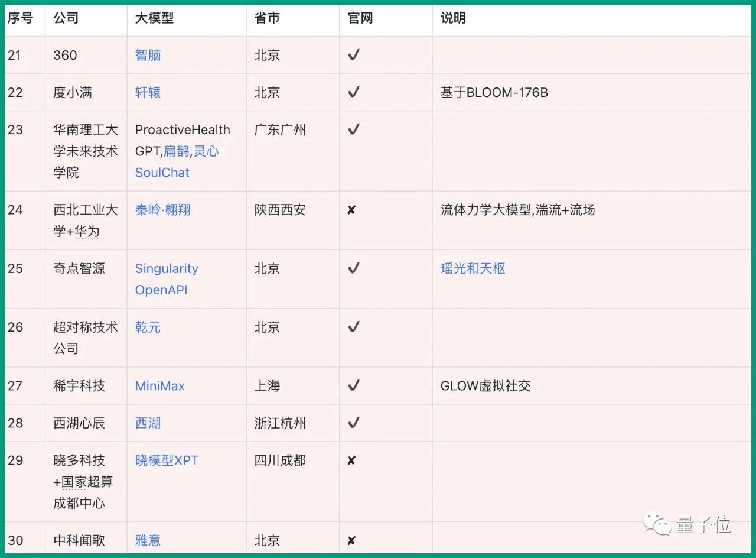
Task: Click the checkmark in the 360 row
Action: click(354, 55)
